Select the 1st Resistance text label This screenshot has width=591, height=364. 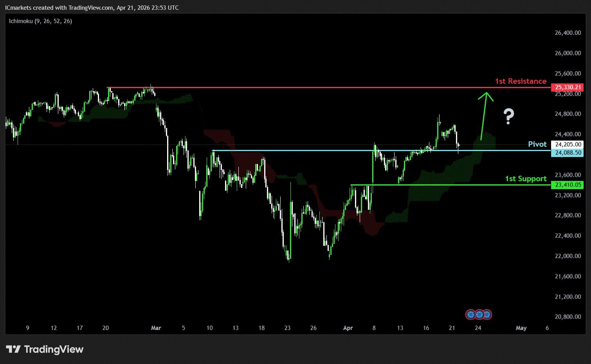coord(521,81)
